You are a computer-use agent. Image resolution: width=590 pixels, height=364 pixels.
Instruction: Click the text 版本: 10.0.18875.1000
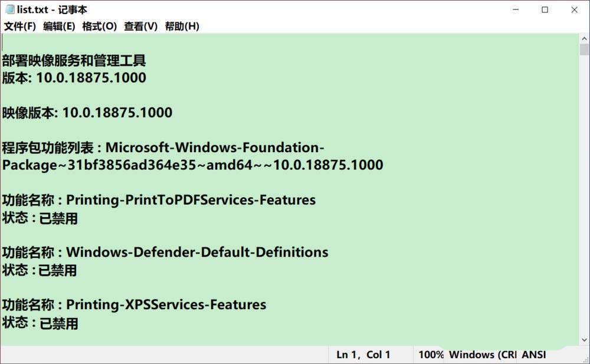point(74,78)
